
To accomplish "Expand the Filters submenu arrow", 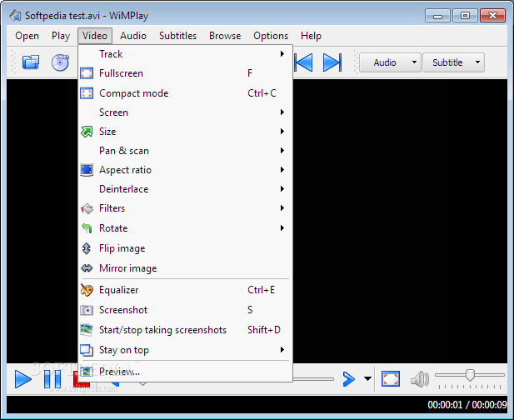I will (282, 208).
